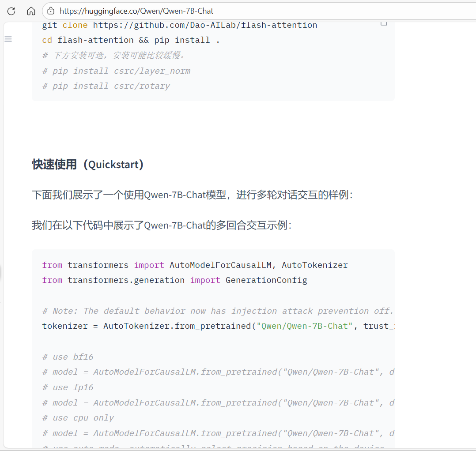Viewport: 476px width, 451px height.
Task: Click the "# use cpu only" comment
Action: click(78, 418)
